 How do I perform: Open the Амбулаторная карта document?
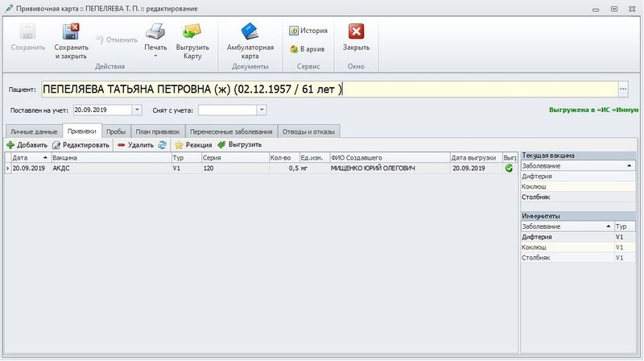[250, 32]
